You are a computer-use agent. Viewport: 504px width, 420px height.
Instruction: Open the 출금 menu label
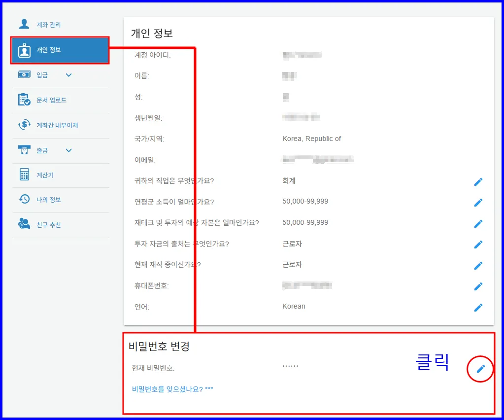tap(42, 150)
